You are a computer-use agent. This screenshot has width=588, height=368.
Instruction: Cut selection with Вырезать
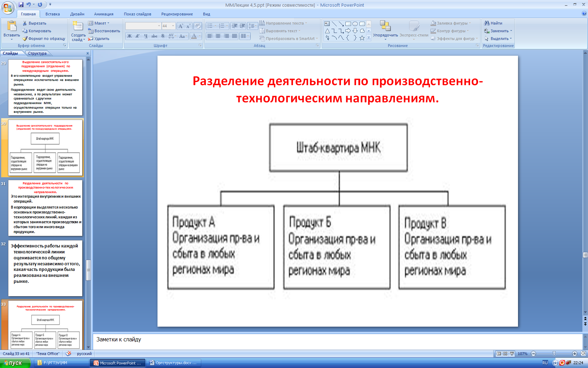click(x=34, y=23)
